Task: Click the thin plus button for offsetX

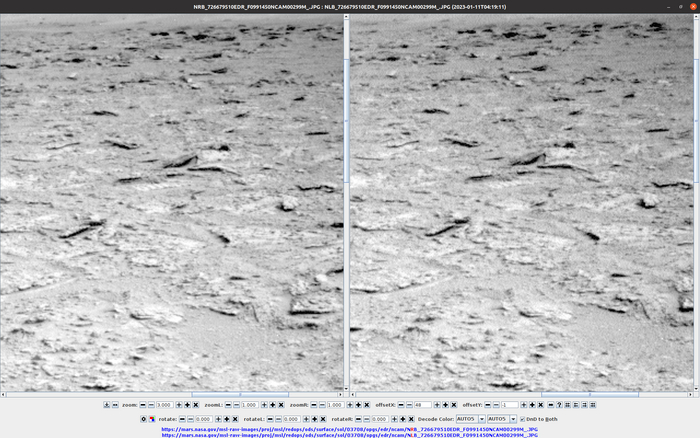Action: coord(437,405)
